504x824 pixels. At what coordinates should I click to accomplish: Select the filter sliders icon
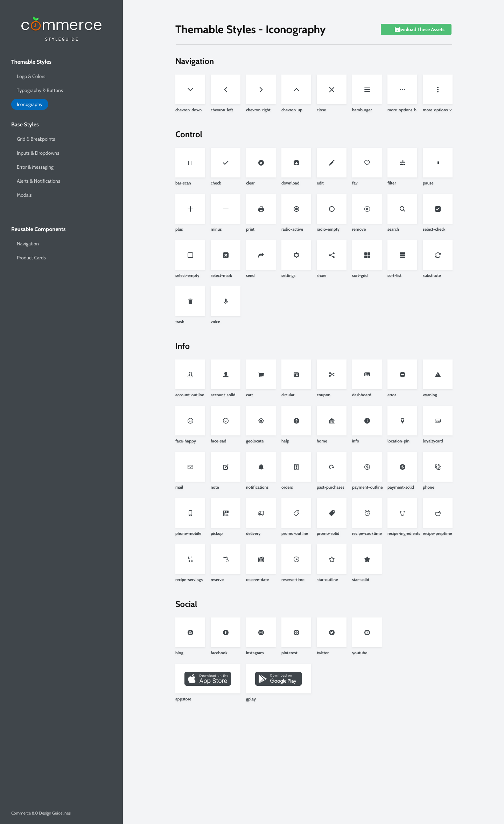pos(402,163)
